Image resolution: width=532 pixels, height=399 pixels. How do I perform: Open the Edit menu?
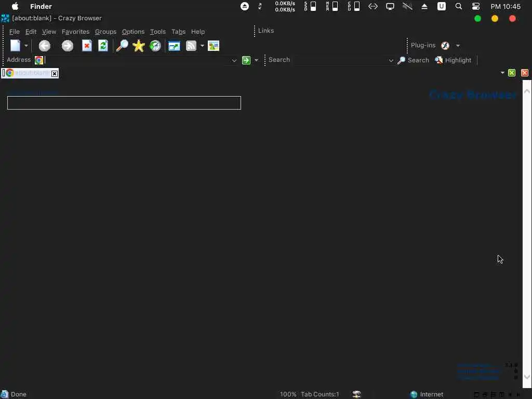[x=31, y=32]
